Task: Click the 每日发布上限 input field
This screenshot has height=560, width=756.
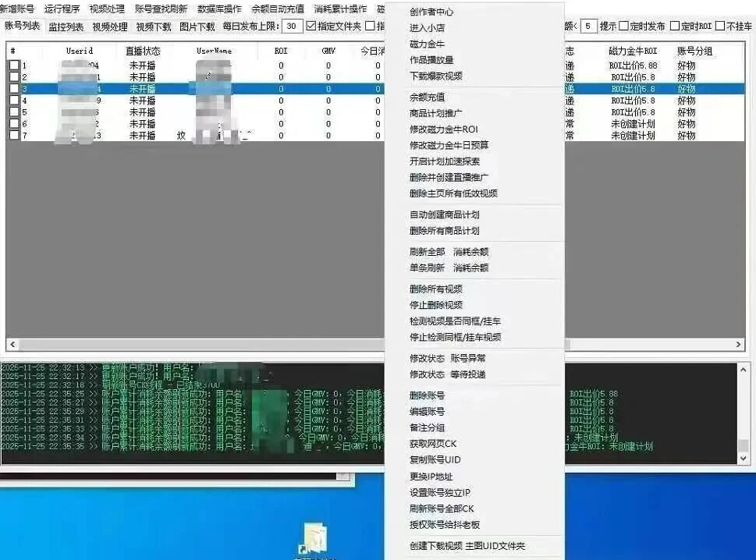Action: click(292, 26)
